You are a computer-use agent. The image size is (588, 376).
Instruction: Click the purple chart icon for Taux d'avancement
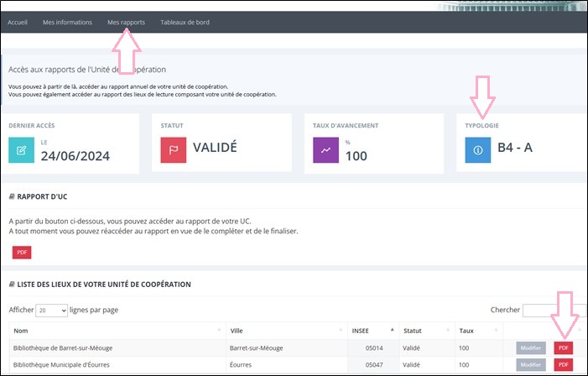tap(325, 151)
